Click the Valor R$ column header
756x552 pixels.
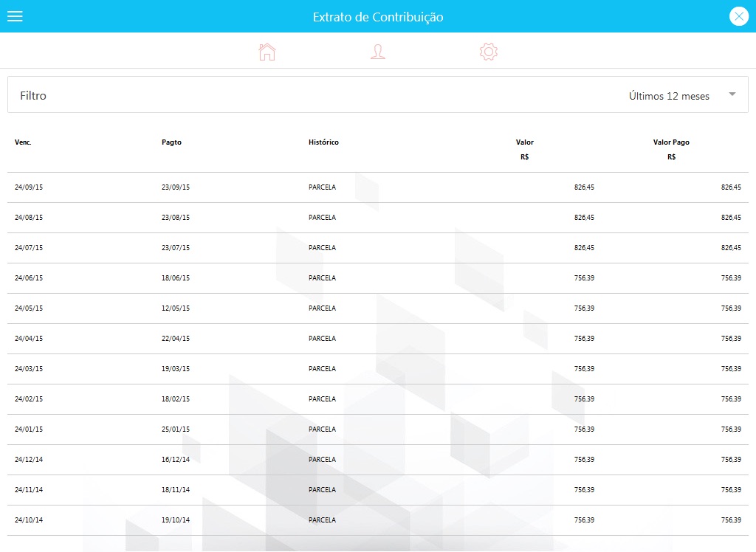click(525, 150)
